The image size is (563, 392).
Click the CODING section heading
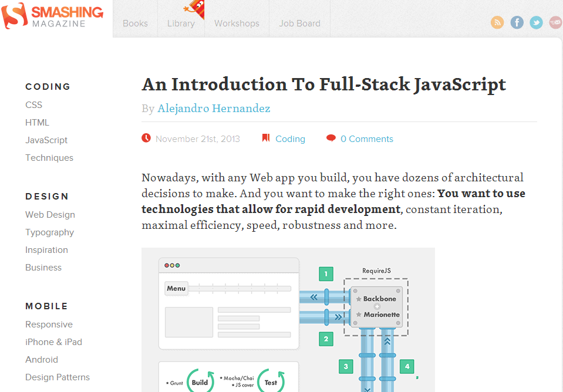(48, 86)
